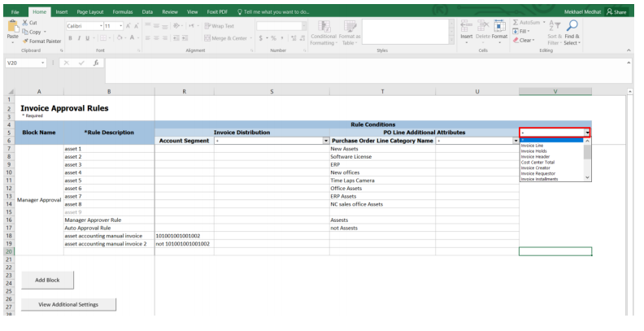
Task: Activate the Format Painter brush
Action: pyautogui.click(x=25, y=41)
